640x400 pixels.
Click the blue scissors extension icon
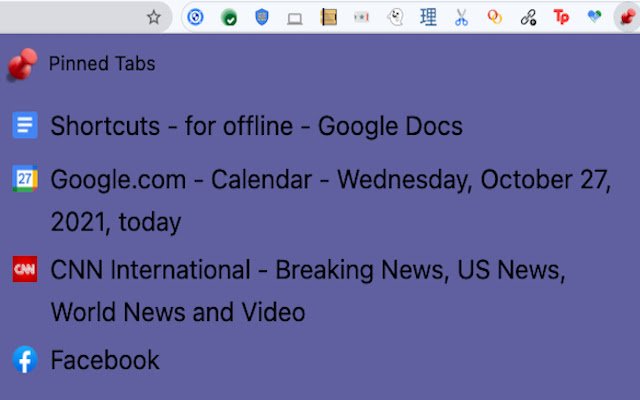[x=461, y=17]
